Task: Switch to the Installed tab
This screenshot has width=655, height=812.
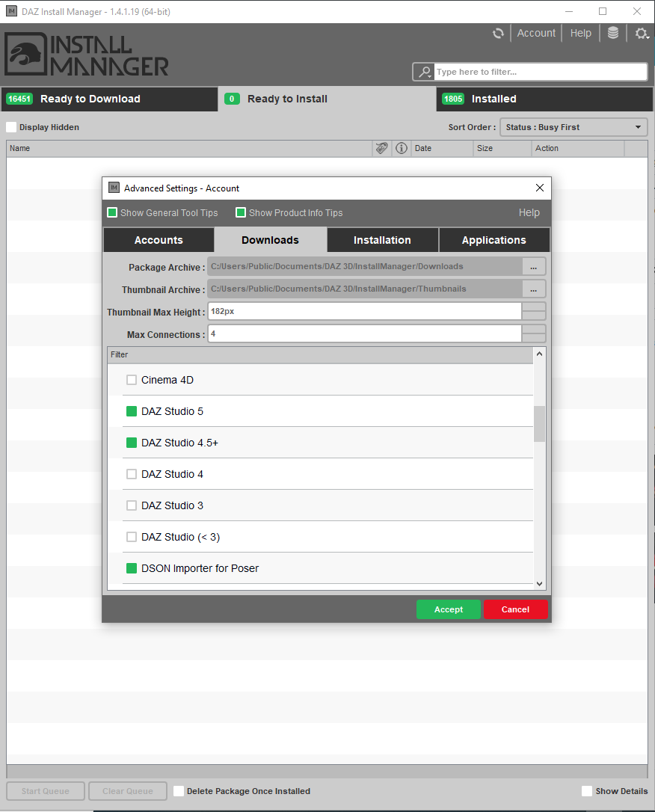Action: (544, 99)
